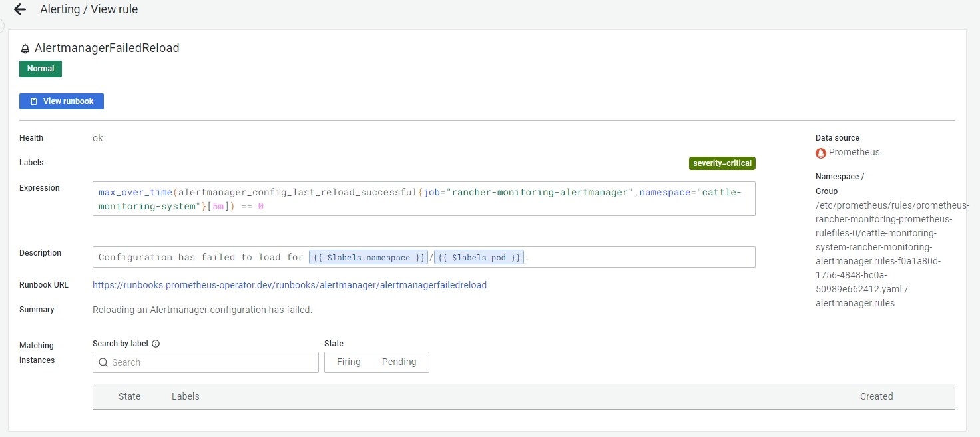Open the info tooltip icon beside Search by label

click(156, 344)
